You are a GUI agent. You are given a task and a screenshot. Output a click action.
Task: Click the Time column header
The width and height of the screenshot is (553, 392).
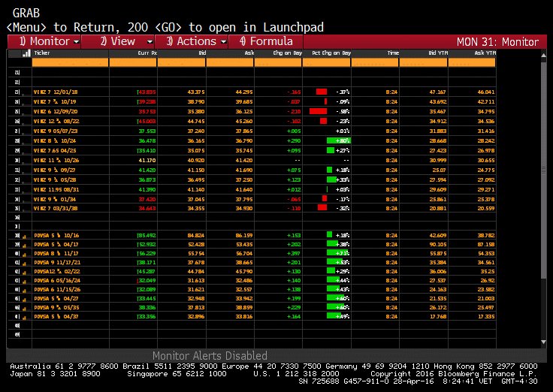[393, 53]
